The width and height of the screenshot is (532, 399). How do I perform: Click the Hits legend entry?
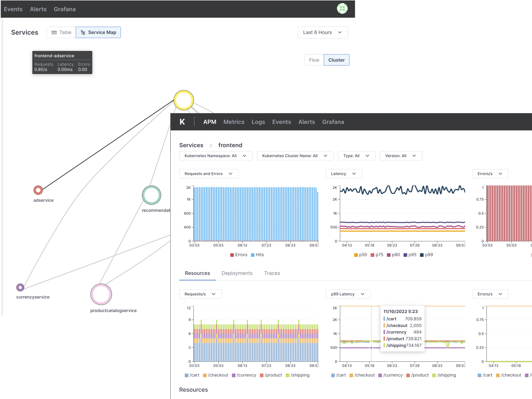(x=257, y=255)
